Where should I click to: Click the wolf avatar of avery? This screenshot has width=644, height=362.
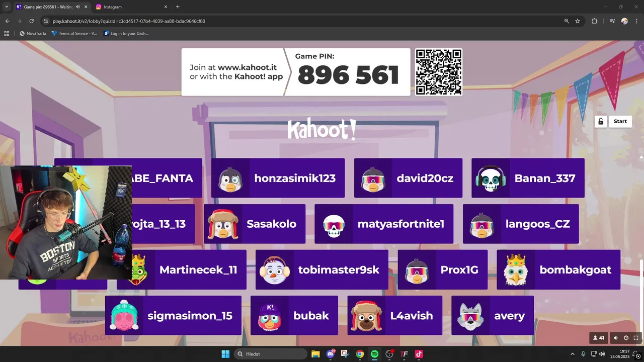(x=470, y=316)
